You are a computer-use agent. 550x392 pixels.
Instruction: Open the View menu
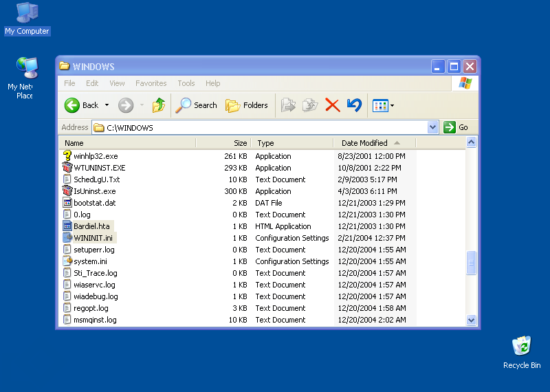[x=117, y=83]
